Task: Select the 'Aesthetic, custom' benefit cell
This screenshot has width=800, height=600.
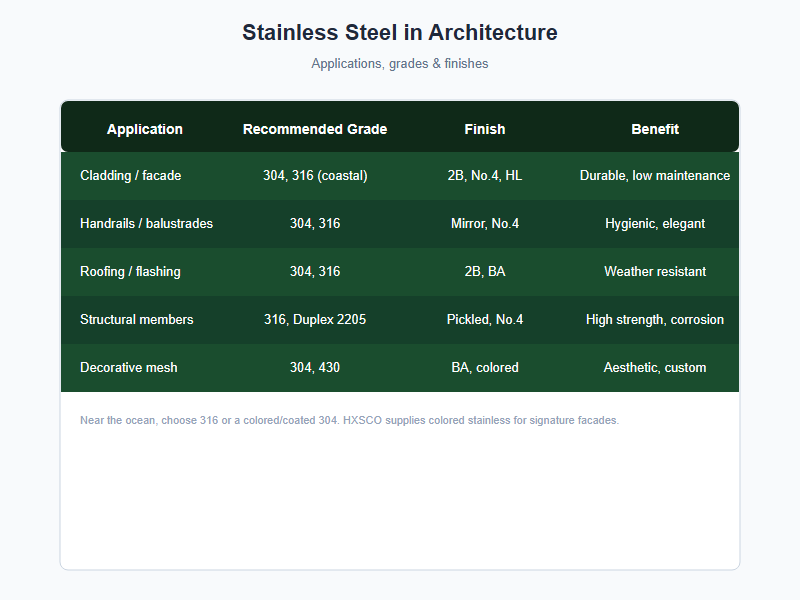Action: click(x=655, y=367)
